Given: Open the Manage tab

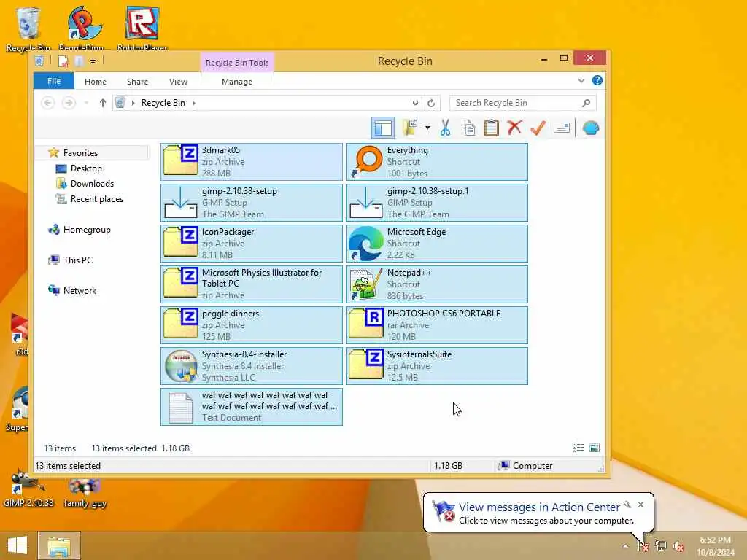Looking at the screenshot, I should [237, 82].
